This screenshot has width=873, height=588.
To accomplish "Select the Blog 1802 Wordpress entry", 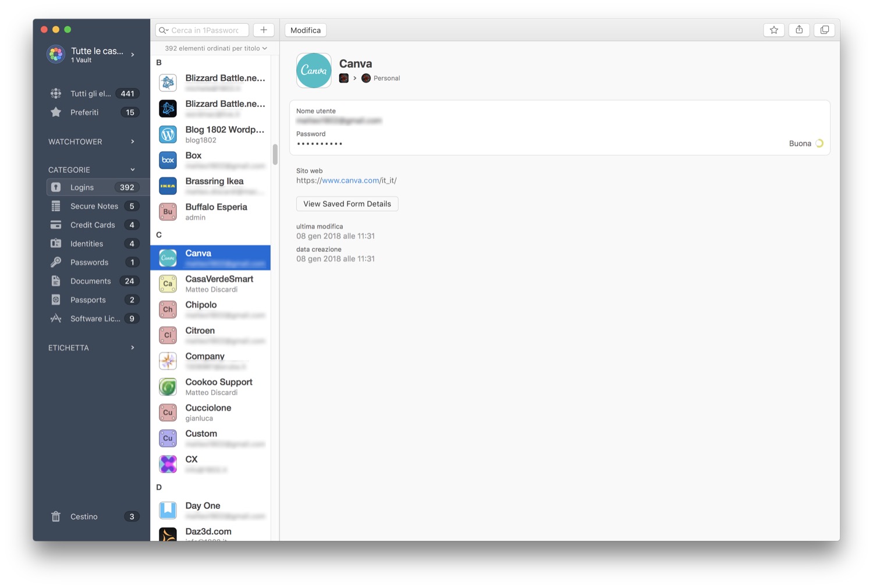I will pyautogui.click(x=211, y=134).
